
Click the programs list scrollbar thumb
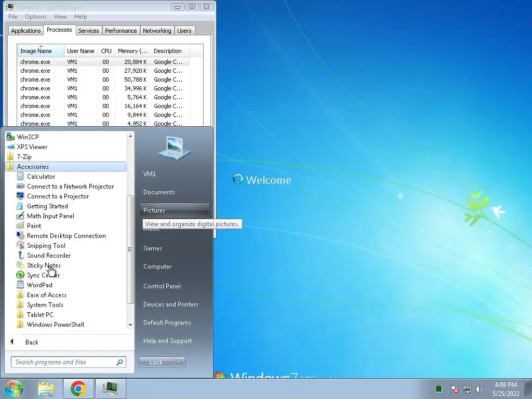point(130,249)
